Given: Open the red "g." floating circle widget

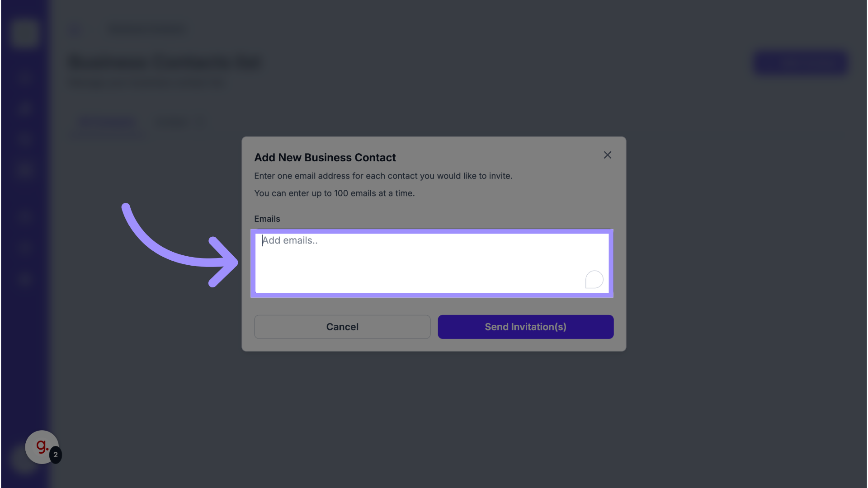Looking at the screenshot, I should click(x=41, y=446).
